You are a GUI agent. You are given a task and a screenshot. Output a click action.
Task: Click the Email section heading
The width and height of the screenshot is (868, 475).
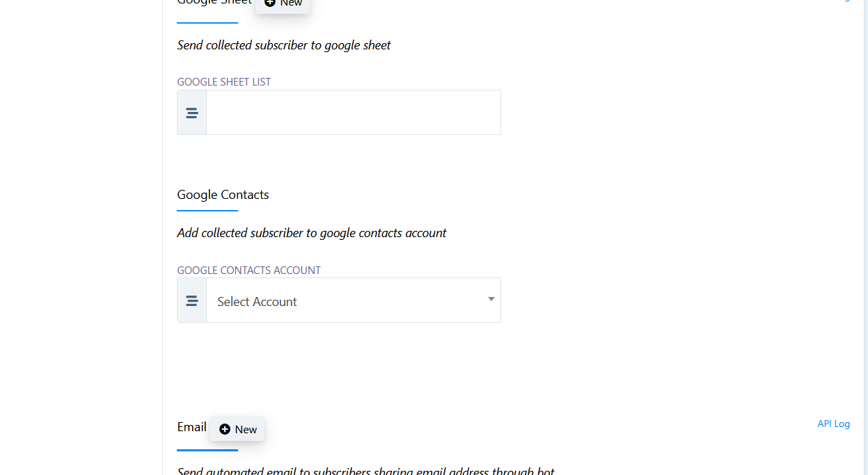tap(191, 427)
